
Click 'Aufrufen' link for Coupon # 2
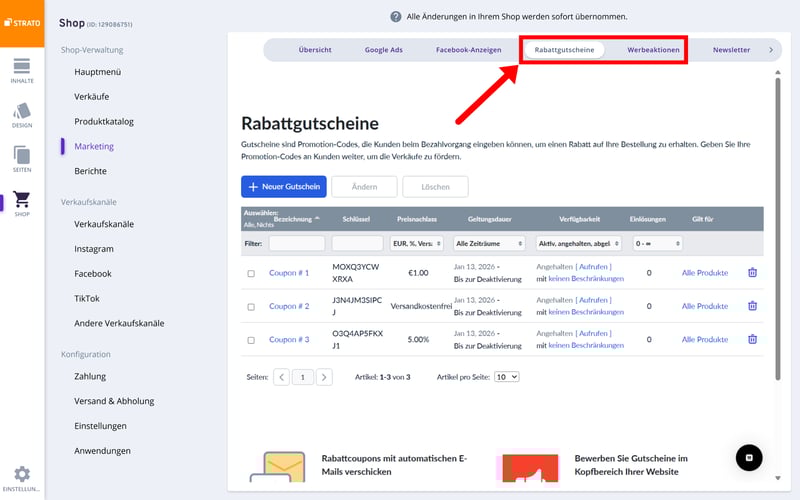pos(594,300)
